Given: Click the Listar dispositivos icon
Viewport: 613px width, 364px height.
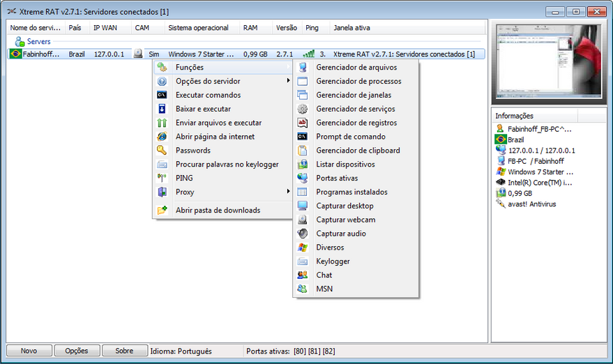Looking at the screenshot, I should click(x=303, y=164).
